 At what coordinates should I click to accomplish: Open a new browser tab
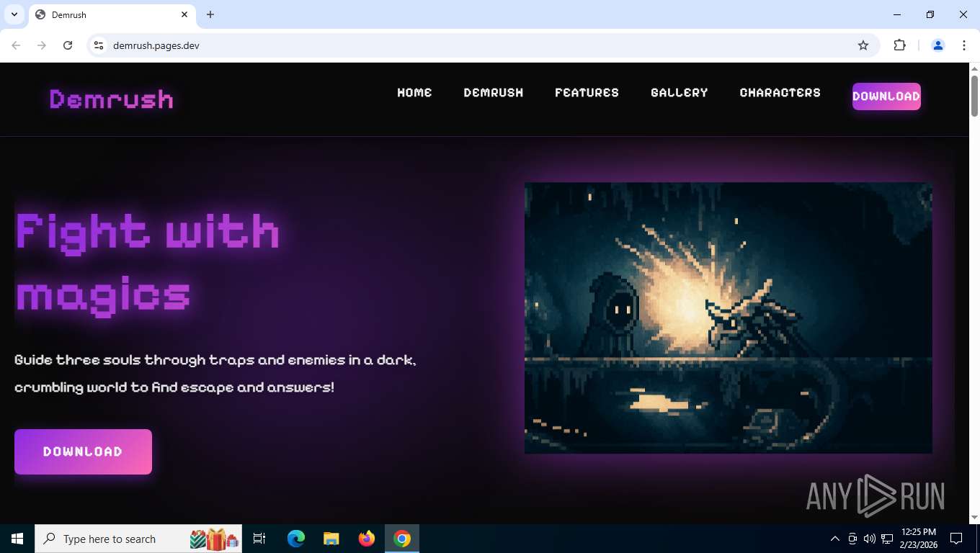click(x=210, y=14)
